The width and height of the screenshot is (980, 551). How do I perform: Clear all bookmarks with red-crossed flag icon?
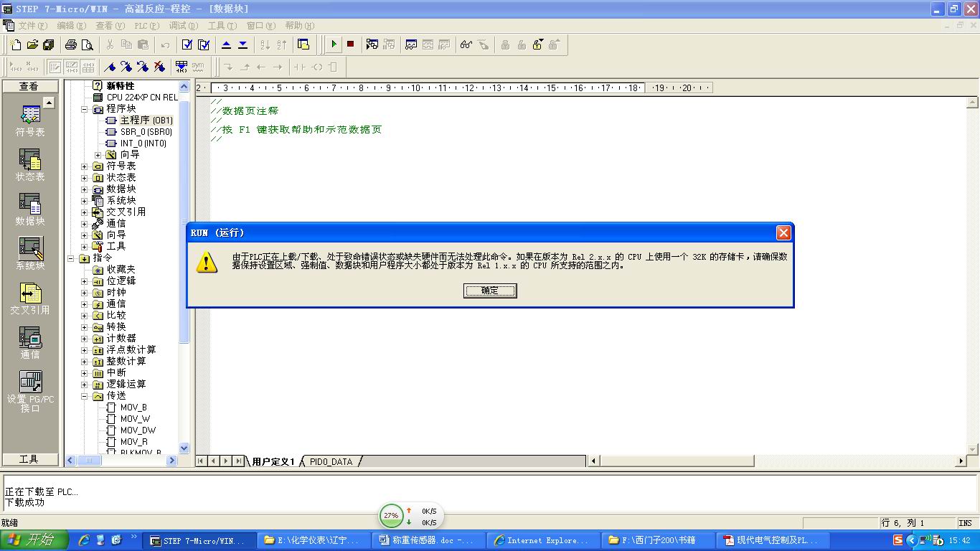coord(159,67)
